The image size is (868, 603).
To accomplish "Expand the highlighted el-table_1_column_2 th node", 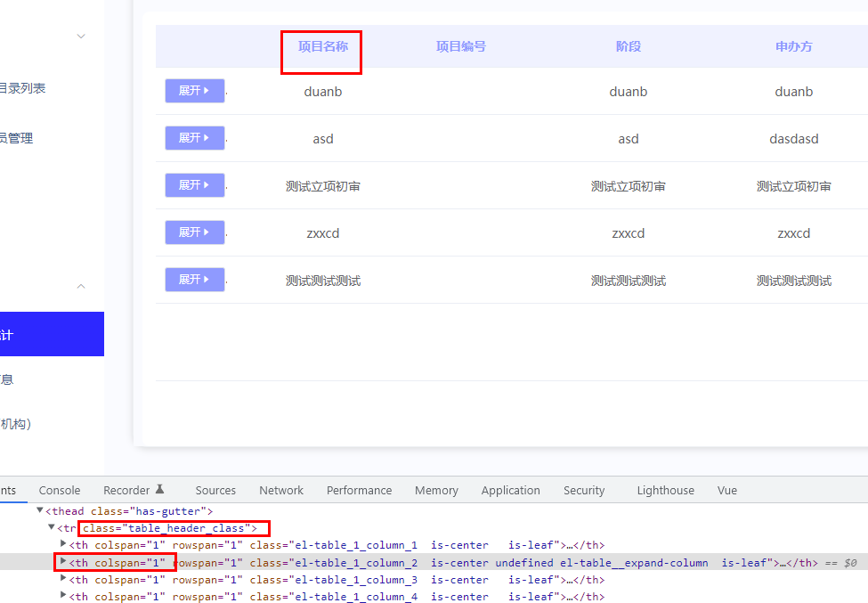I will coord(62,562).
